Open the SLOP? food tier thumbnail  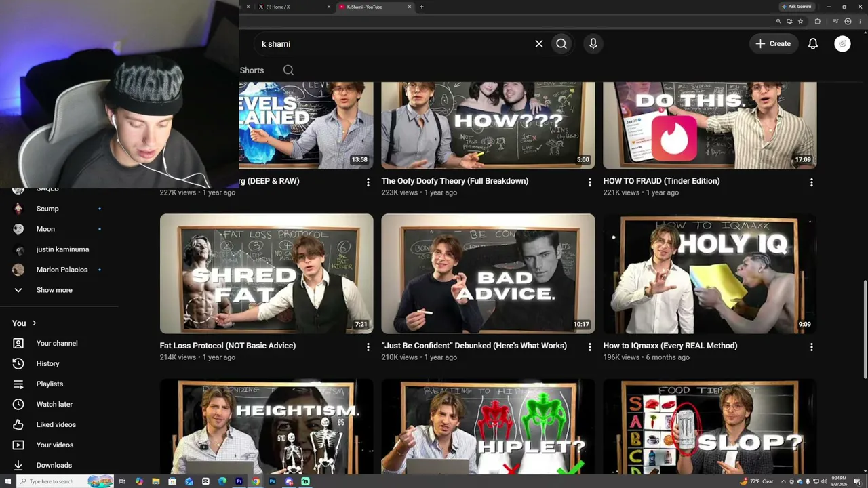(710, 427)
